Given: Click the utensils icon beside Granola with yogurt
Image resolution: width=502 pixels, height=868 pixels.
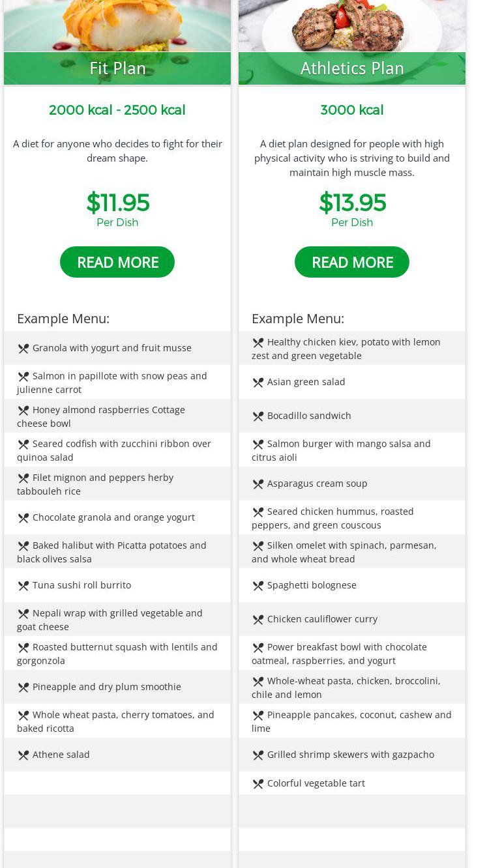Looking at the screenshot, I should (23, 349).
